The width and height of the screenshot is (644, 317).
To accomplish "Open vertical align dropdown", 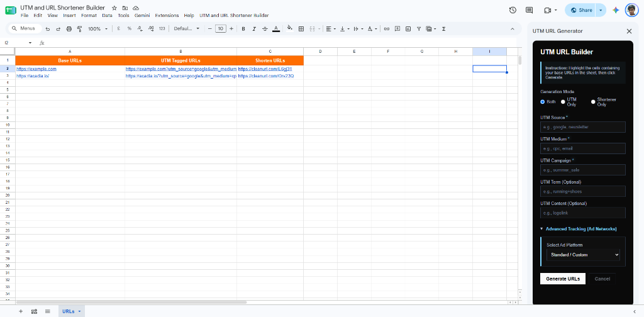I will (345, 29).
